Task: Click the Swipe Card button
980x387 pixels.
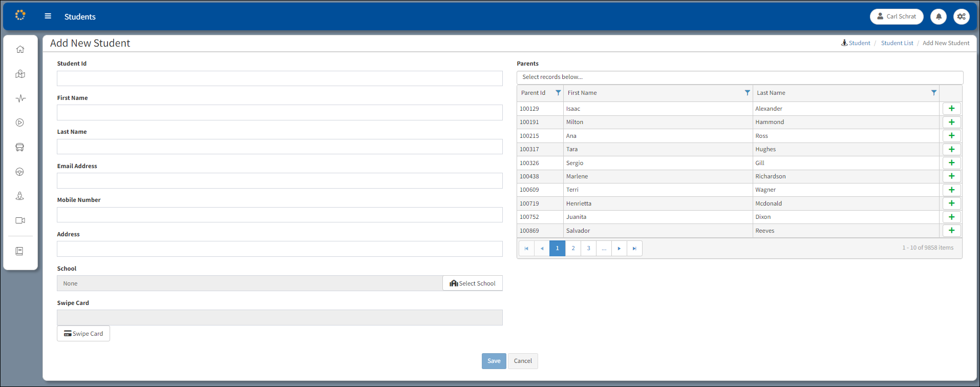Action: (83, 334)
